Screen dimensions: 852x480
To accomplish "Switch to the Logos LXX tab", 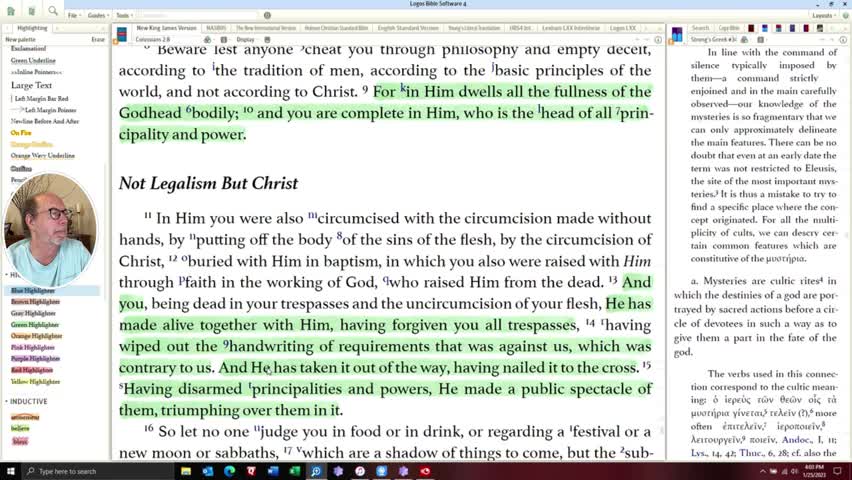I will tap(623, 28).
